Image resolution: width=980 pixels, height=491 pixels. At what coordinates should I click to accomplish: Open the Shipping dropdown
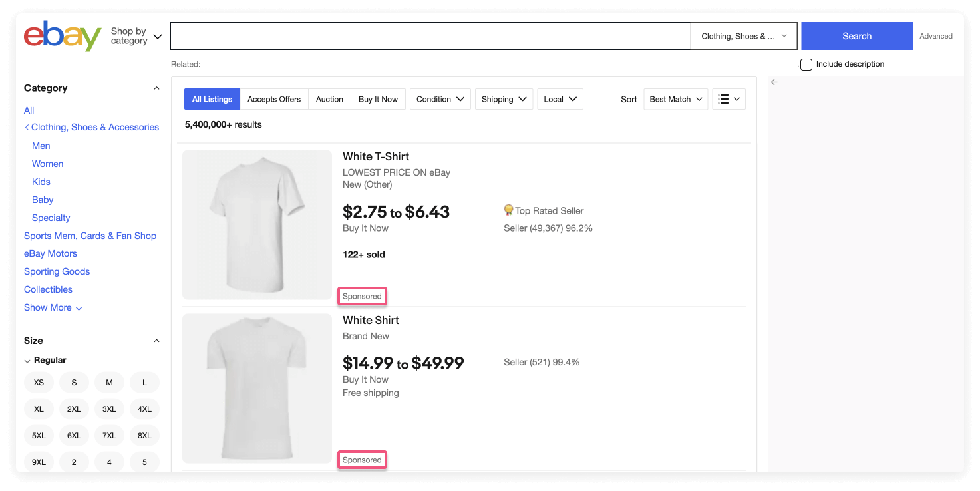[504, 98]
